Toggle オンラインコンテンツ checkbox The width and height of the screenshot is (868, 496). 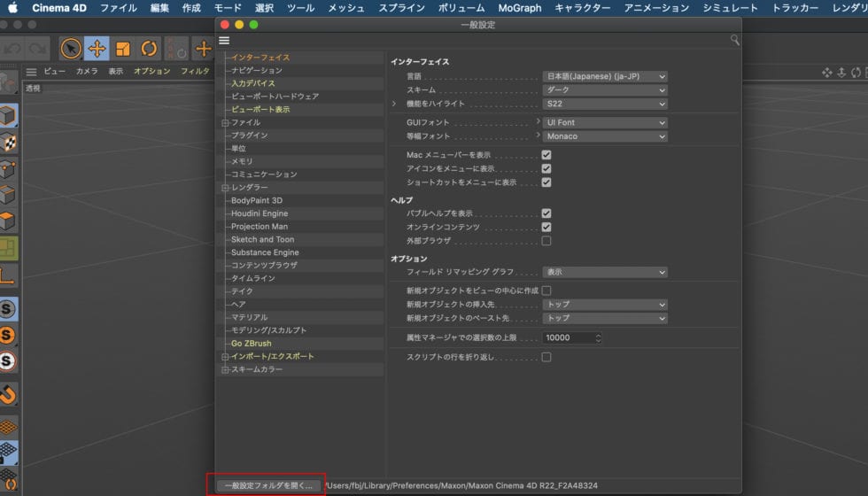[x=546, y=227]
